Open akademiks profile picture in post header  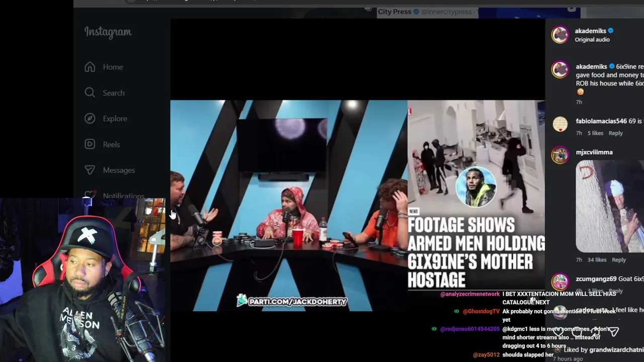560,35
